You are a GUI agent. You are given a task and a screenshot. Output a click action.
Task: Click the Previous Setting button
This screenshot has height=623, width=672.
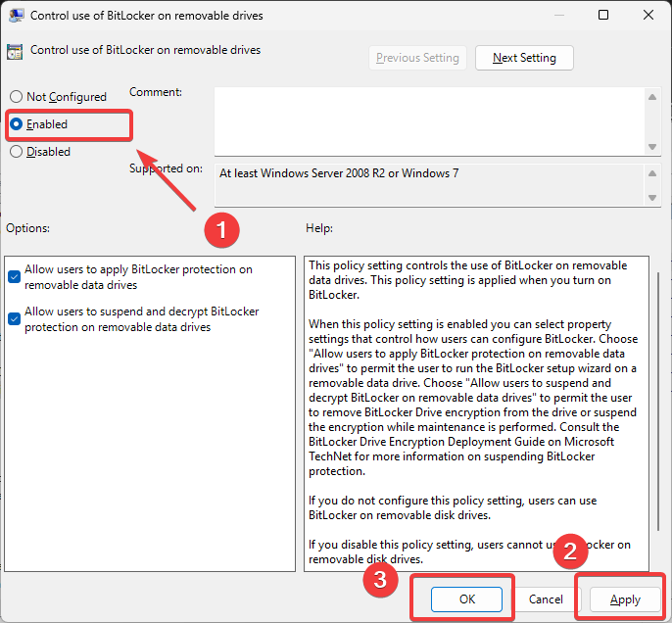417,58
